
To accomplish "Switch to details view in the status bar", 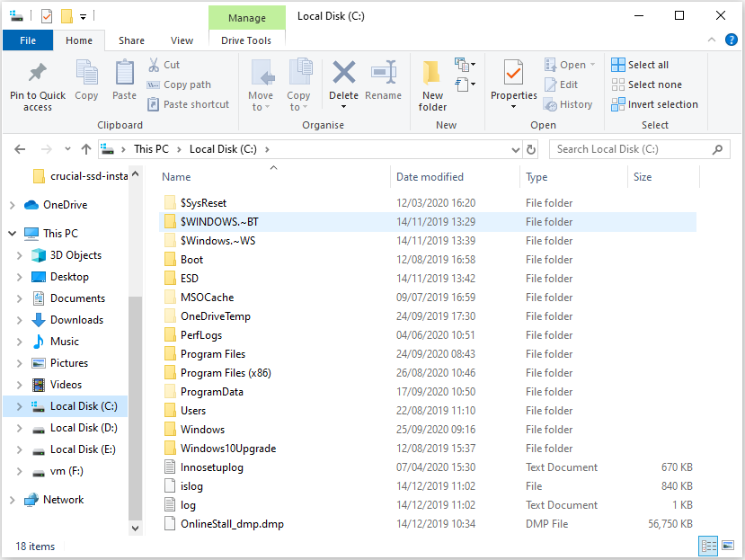I will pyautogui.click(x=707, y=546).
